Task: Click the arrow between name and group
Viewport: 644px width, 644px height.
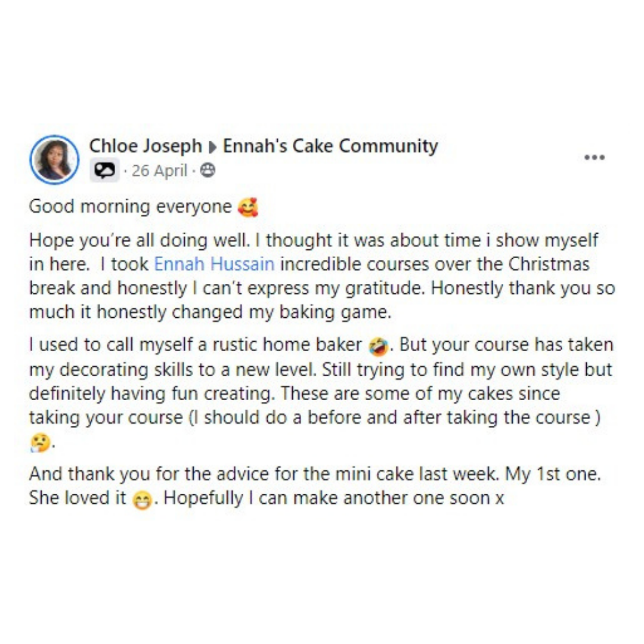Action: click(x=212, y=147)
